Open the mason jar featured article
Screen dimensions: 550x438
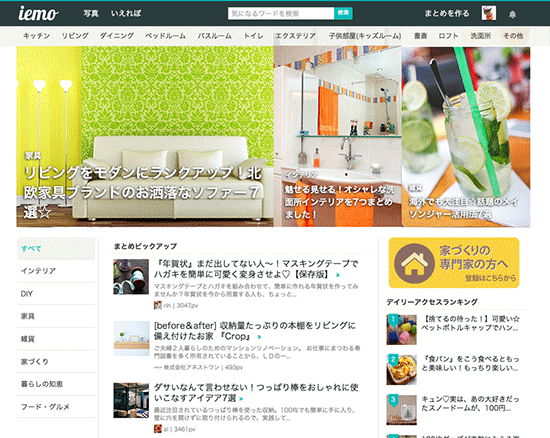pos(466,137)
